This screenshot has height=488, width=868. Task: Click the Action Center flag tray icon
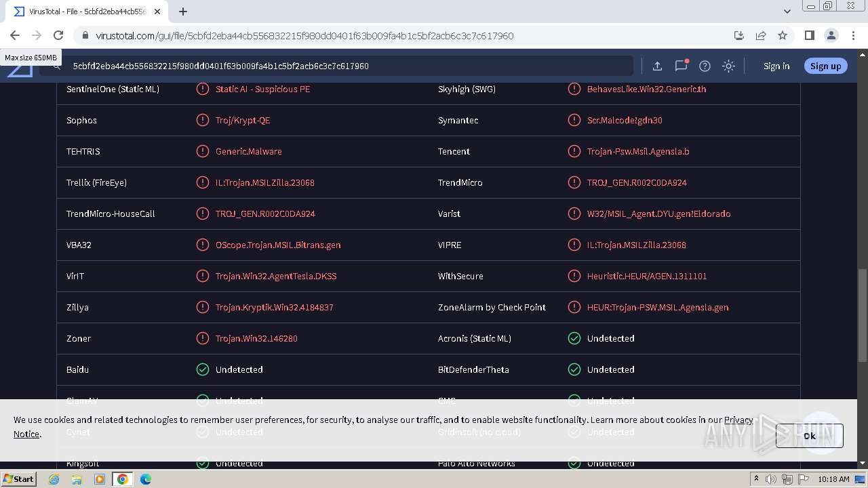[804, 479]
